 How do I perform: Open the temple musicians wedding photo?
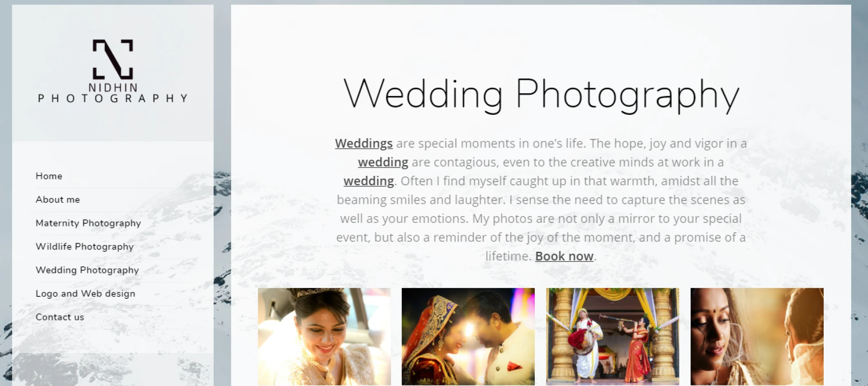pos(613,337)
